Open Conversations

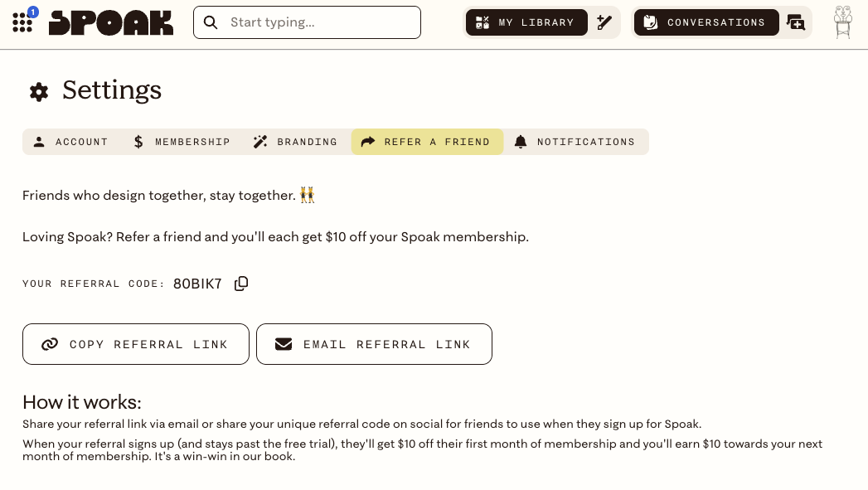point(706,22)
